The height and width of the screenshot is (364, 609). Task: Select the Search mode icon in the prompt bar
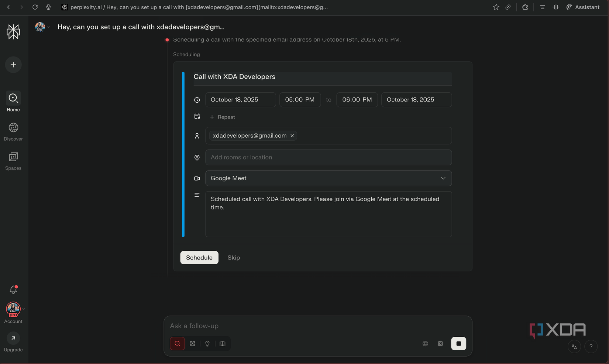pyautogui.click(x=178, y=344)
